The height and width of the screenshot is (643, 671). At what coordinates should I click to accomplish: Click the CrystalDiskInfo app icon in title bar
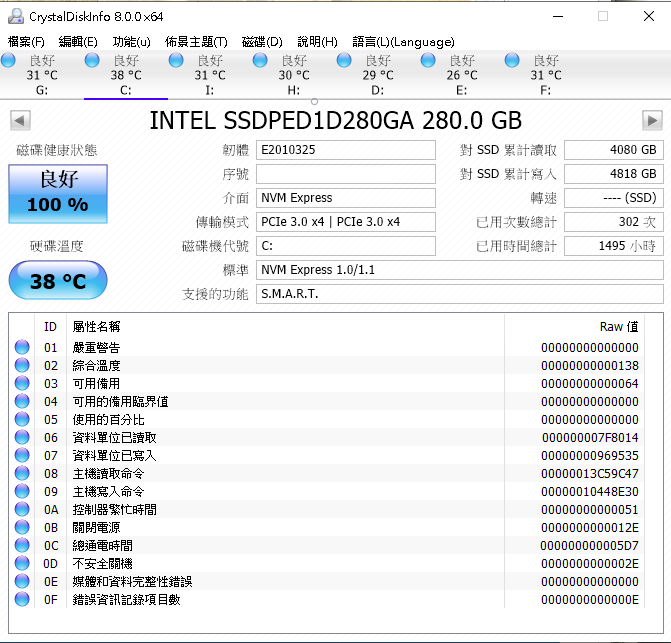tap(16, 16)
